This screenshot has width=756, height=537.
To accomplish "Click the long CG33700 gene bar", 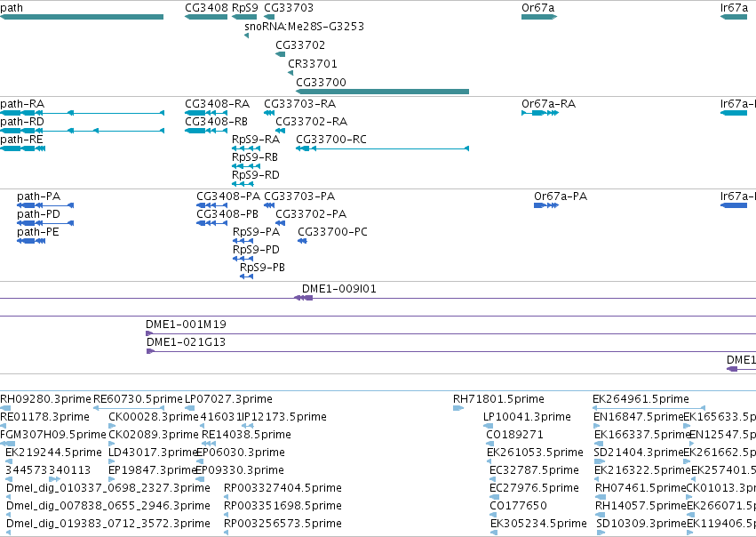I will point(382,92).
